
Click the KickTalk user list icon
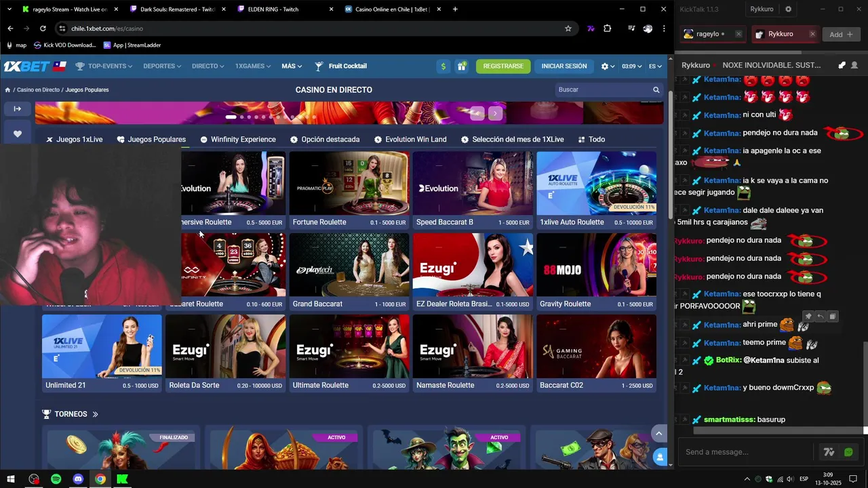click(854, 65)
